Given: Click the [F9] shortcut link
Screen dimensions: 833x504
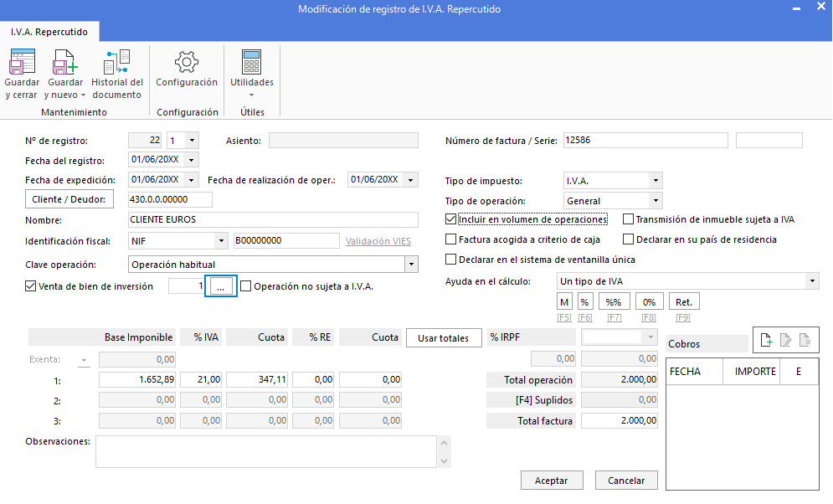Looking at the screenshot, I should pos(683,317).
